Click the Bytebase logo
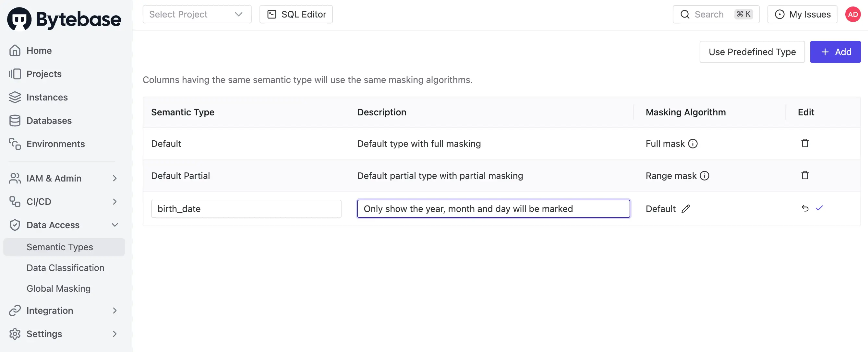 pyautogui.click(x=64, y=19)
